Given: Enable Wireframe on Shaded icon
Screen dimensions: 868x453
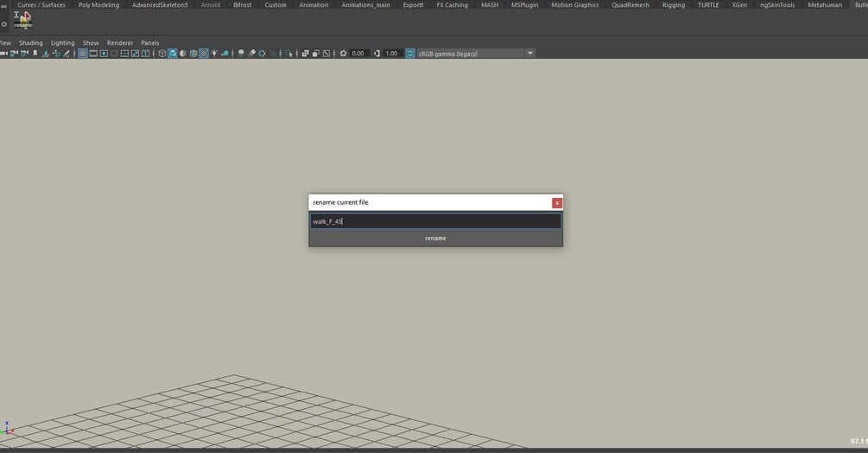Looking at the screenshot, I should click(193, 53).
